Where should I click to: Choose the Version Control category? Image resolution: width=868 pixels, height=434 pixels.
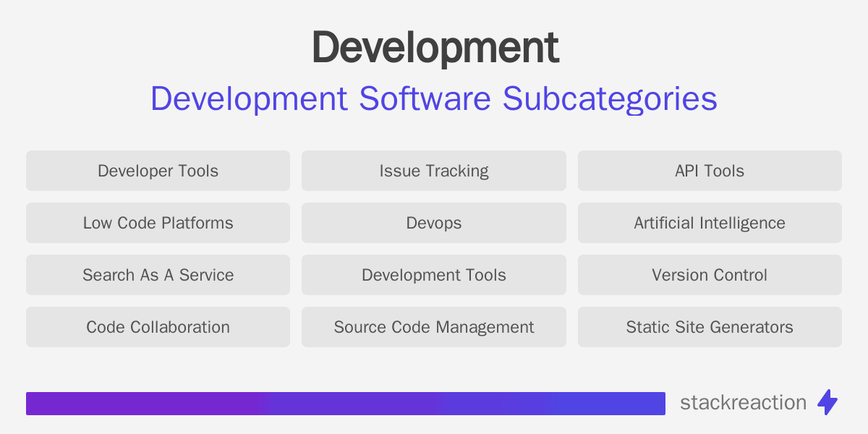click(710, 275)
